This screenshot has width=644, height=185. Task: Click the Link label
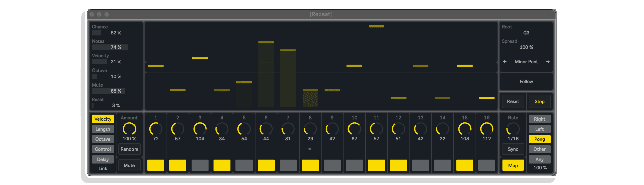[x=103, y=168]
